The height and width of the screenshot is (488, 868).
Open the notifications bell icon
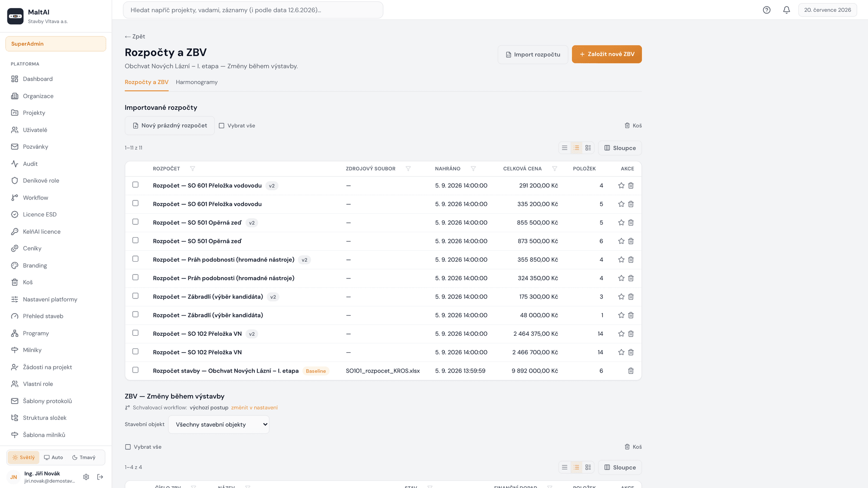click(786, 10)
